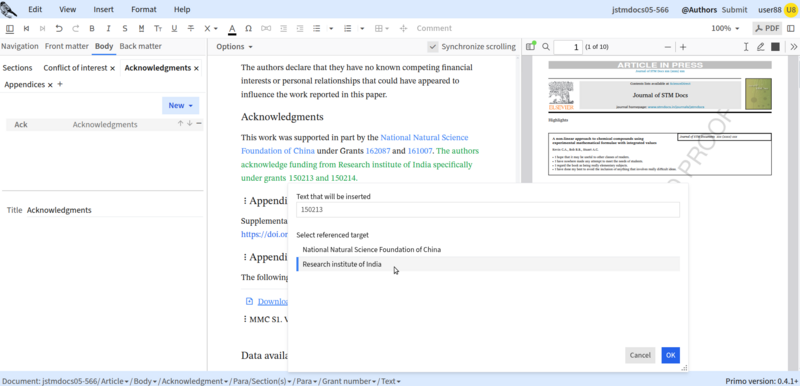Open the text color A tool
This screenshot has width=800, height=386.
(x=232, y=29)
